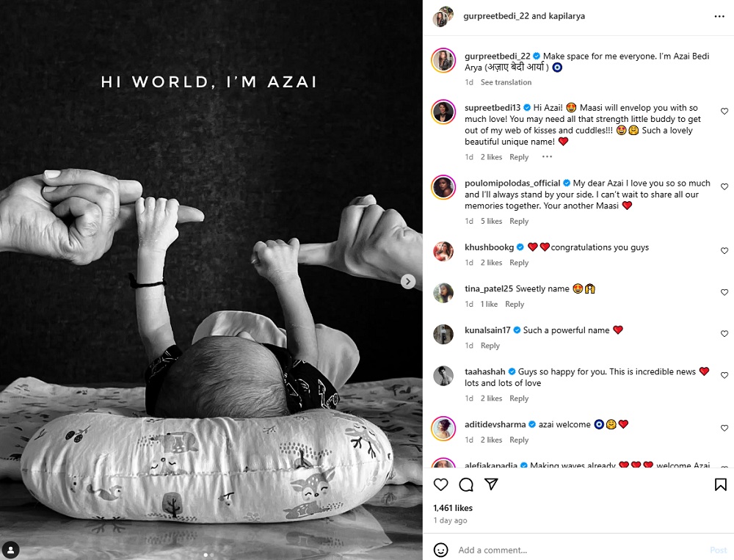Screen dimensions: 734x560
Task: Save the post with the bookmark icon
Action: (x=721, y=484)
